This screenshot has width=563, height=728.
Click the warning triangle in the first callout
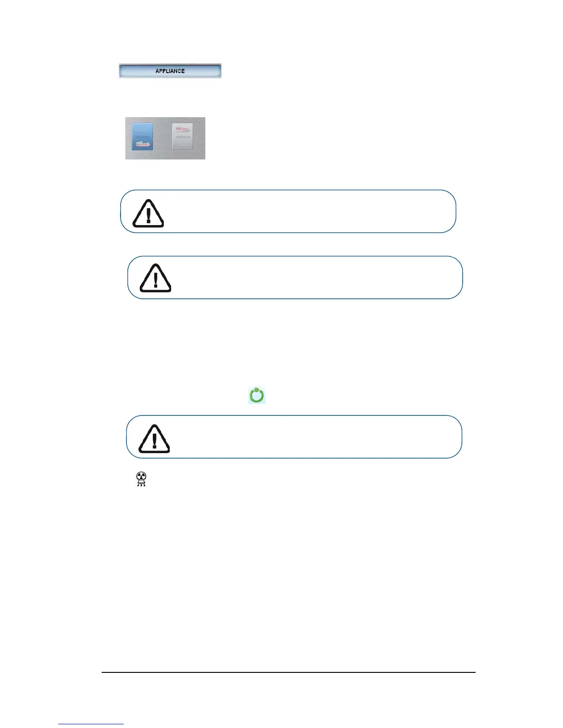pos(148,214)
